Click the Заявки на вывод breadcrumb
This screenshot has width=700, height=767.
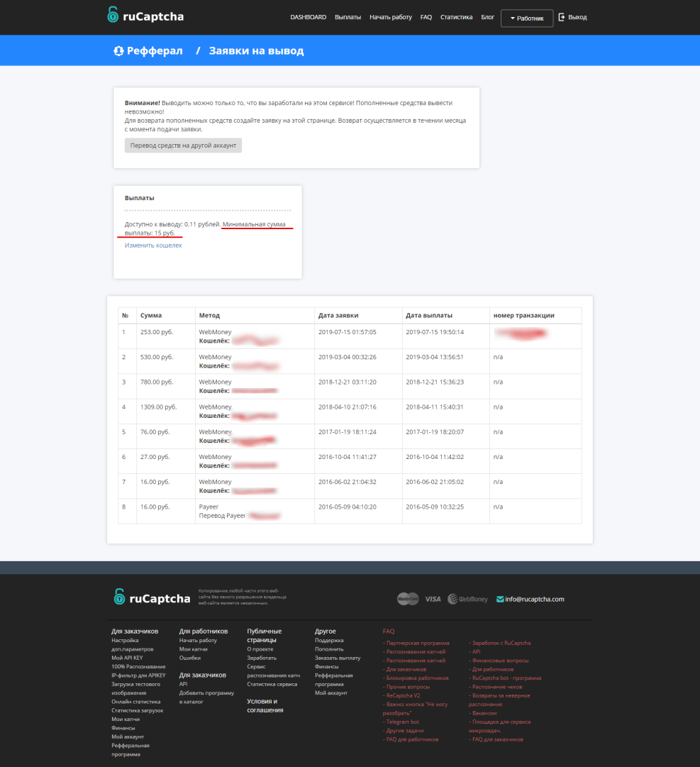(256, 51)
